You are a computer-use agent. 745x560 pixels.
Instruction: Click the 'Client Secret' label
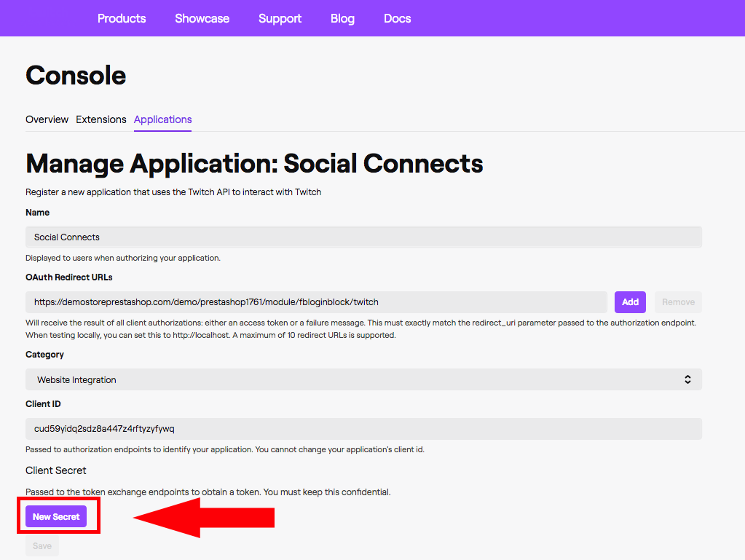click(56, 470)
